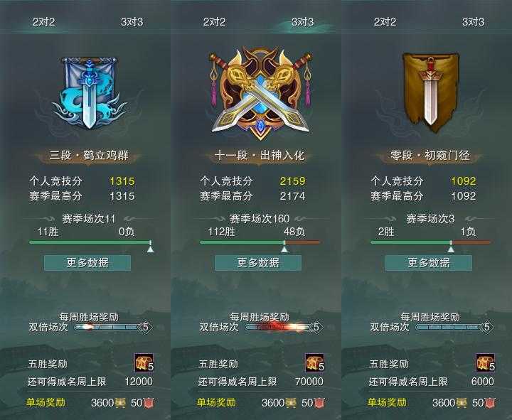
Task: Click 更多数据 button under 零段 rank
Action: 429,263
